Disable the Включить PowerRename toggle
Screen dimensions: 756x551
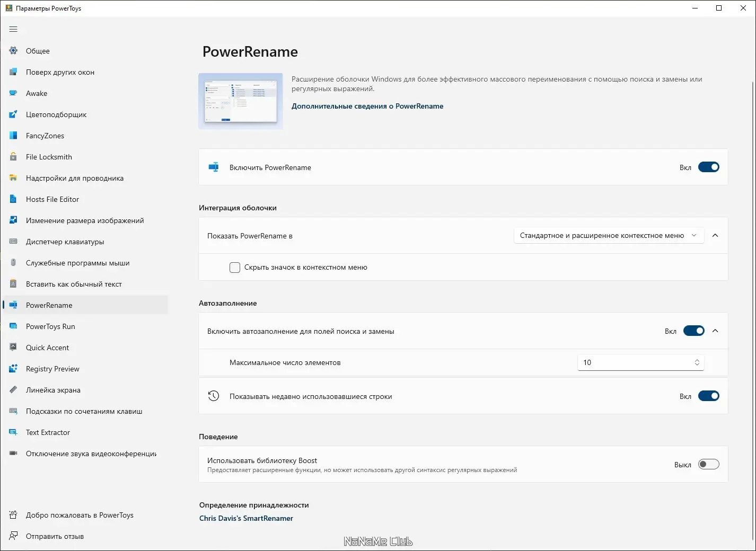(x=708, y=167)
